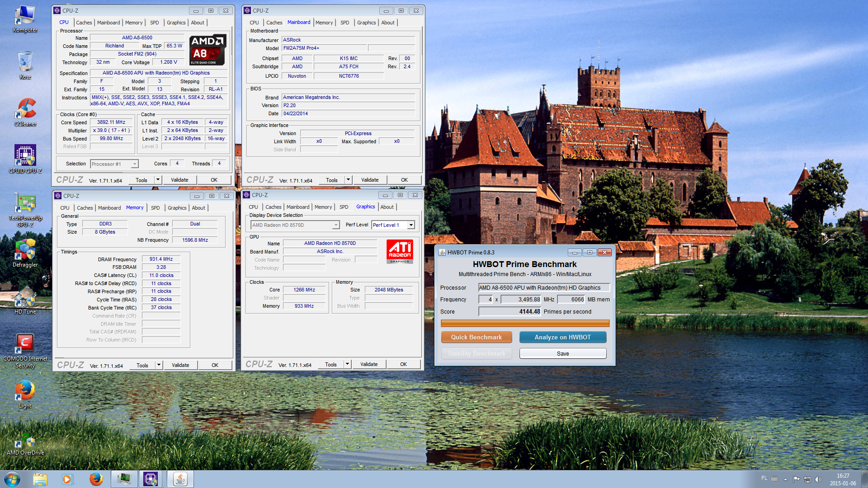Image resolution: width=868 pixels, height=488 pixels.
Task: Expand Tools arrow in the Graphics window
Action: point(347,364)
